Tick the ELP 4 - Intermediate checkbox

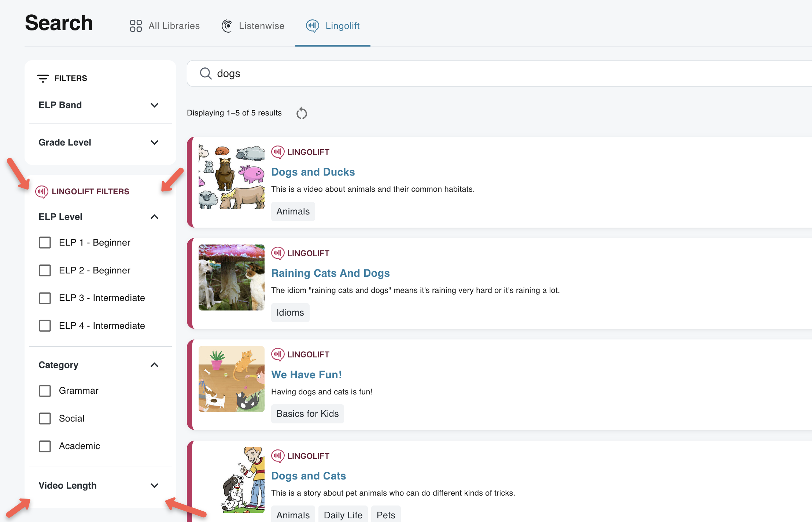tap(45, 326)
